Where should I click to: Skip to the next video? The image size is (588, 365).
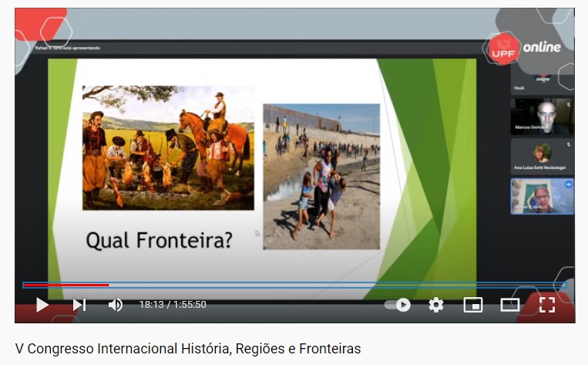(79, 305)
